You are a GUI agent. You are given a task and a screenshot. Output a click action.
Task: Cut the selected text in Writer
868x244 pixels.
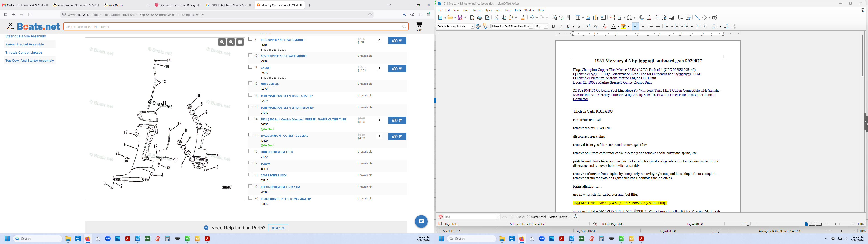tap(496, 18)
